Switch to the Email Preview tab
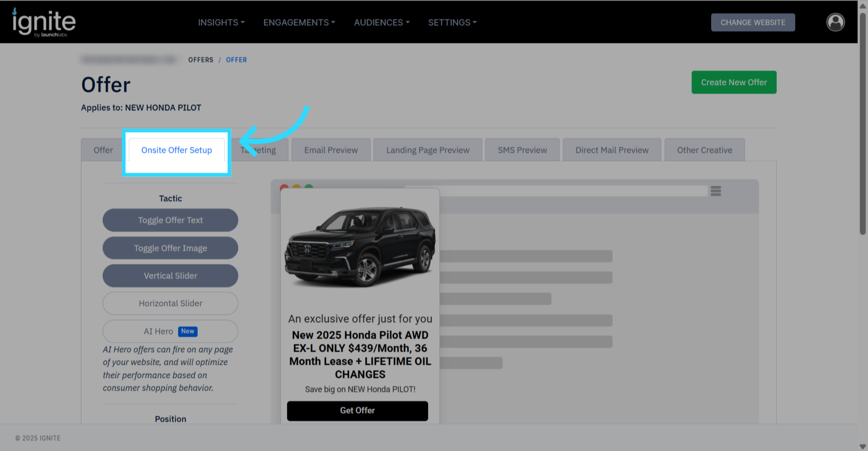 pos(331,150)
